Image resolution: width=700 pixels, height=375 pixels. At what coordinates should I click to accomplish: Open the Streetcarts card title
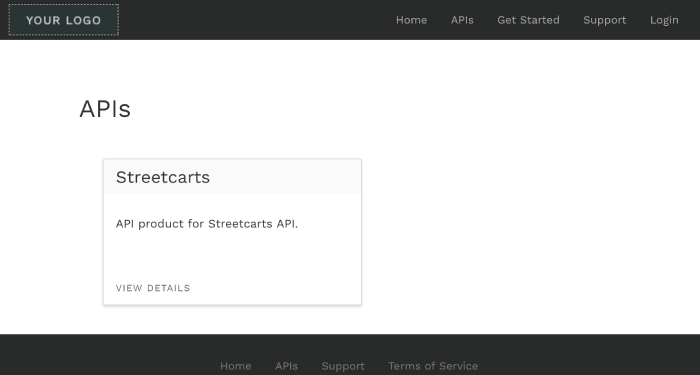tap(162, 177)
